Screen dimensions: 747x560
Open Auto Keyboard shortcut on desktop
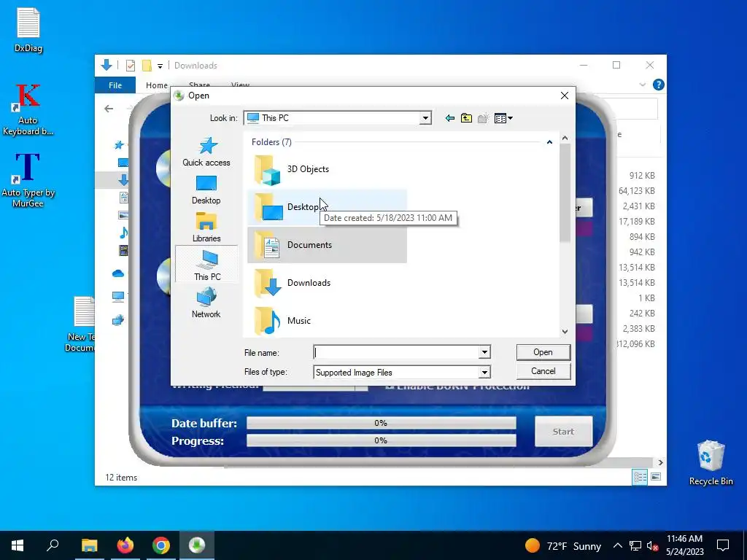point(28,110)
